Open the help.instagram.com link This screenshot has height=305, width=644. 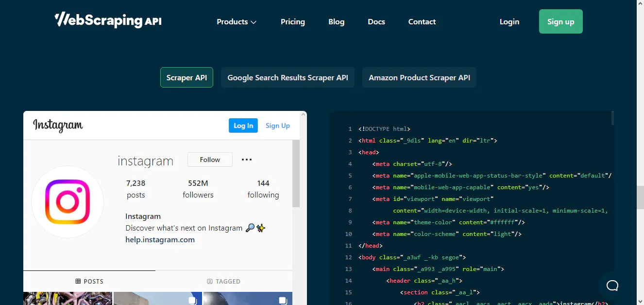pyautogui.click(x=159, y=239)
